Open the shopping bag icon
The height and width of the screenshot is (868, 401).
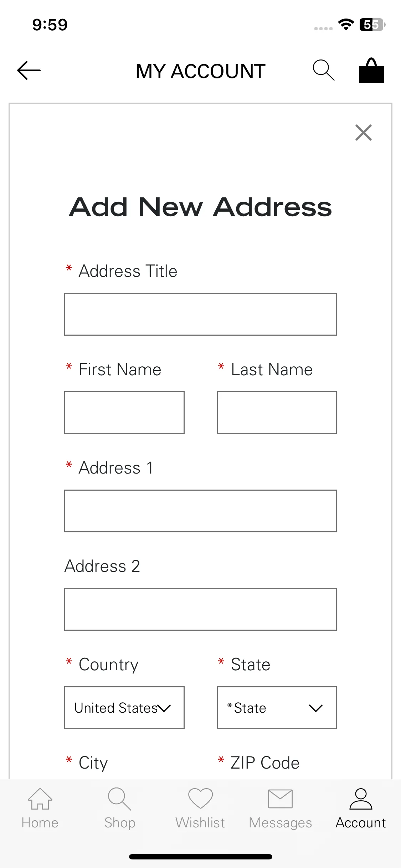coord(371,70)
